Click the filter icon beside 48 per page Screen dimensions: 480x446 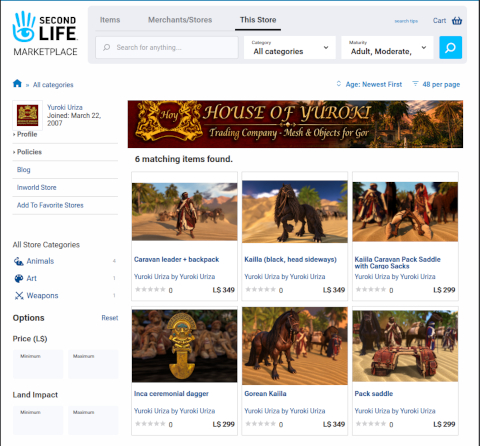(x=415, y=84)
